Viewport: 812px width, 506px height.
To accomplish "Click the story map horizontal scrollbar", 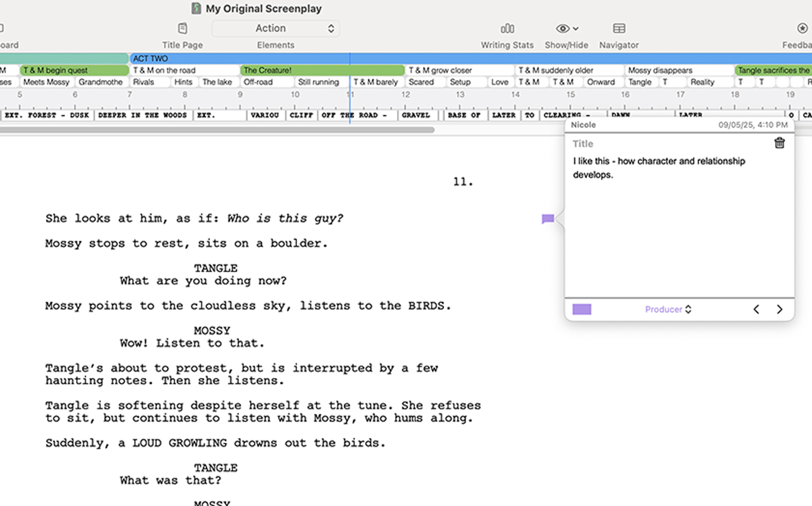I will [217, 130].
